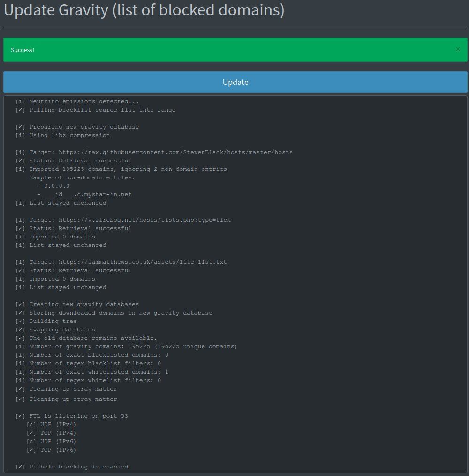Viewport: 469px width, 476px height.
Task: Click checkmark beside TCP (IPv6) entry
Action: pos(31,450)
